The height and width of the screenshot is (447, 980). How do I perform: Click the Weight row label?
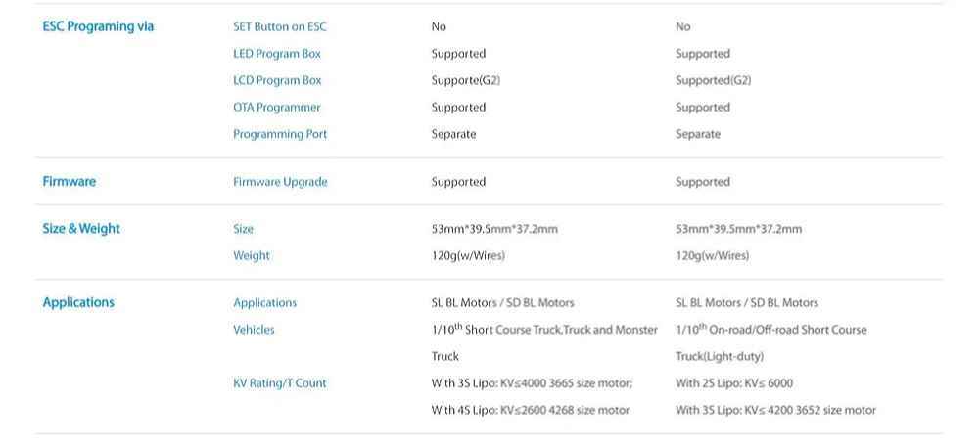(x=252, y=256)
